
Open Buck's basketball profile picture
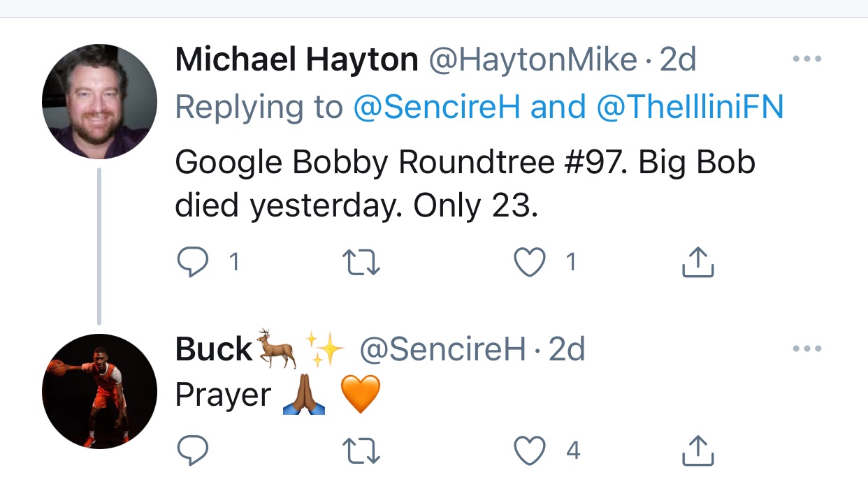coord(99,391)
